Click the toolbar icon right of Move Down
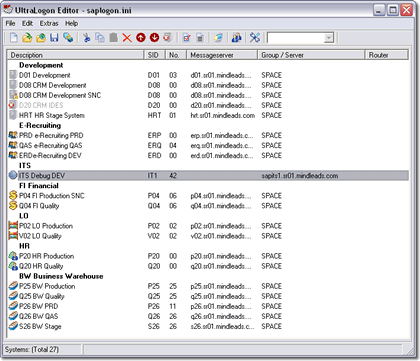Screen dimensions: 420x361 click(167, 38)
